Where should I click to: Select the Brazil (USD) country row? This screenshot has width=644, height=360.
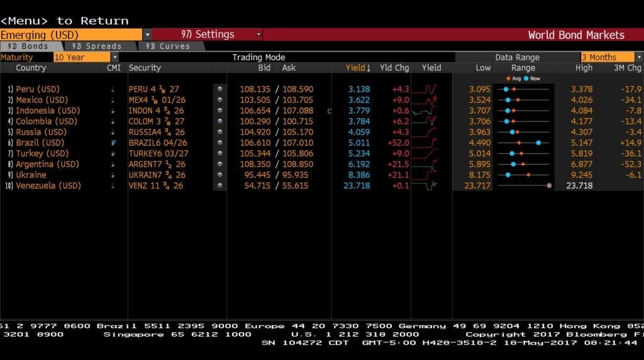(40, 143)
